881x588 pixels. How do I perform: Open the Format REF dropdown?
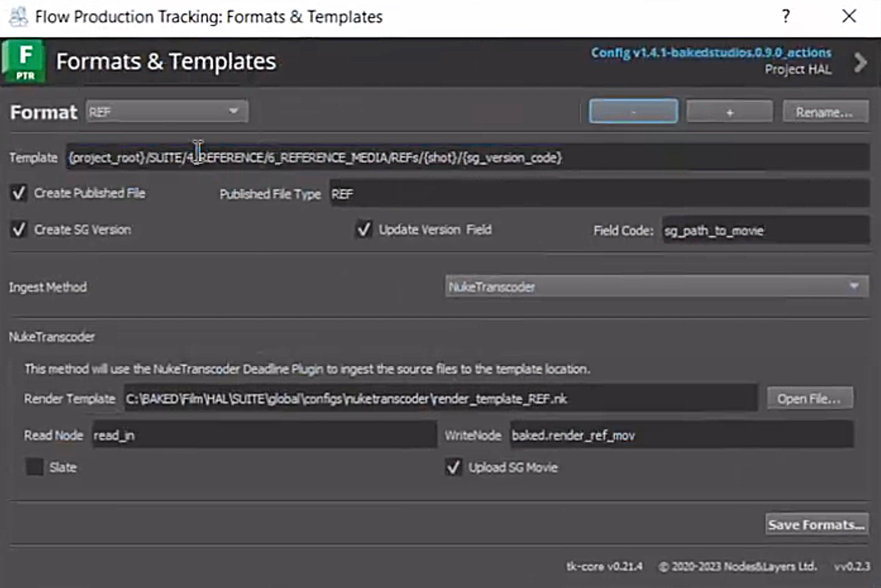[167, 112]
